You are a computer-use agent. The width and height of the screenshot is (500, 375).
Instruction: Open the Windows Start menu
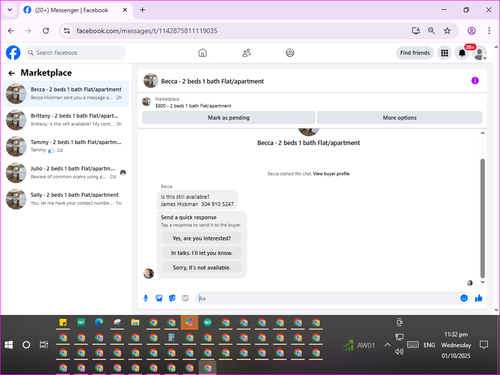click(x=9, y=345)
